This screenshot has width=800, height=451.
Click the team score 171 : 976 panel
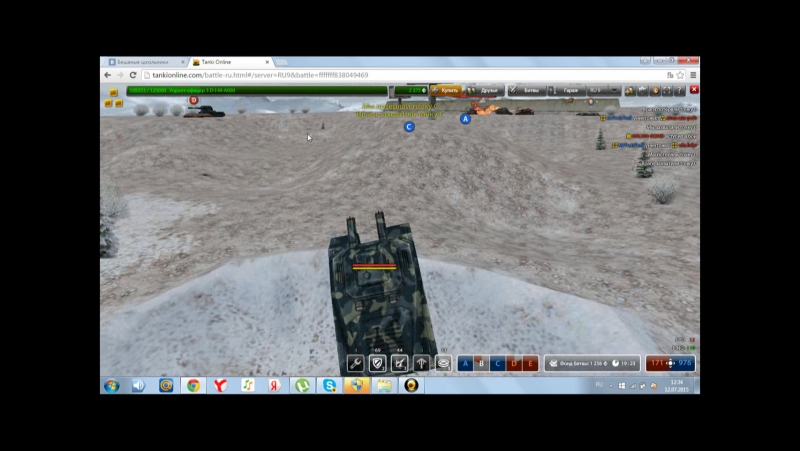[670, 363]
